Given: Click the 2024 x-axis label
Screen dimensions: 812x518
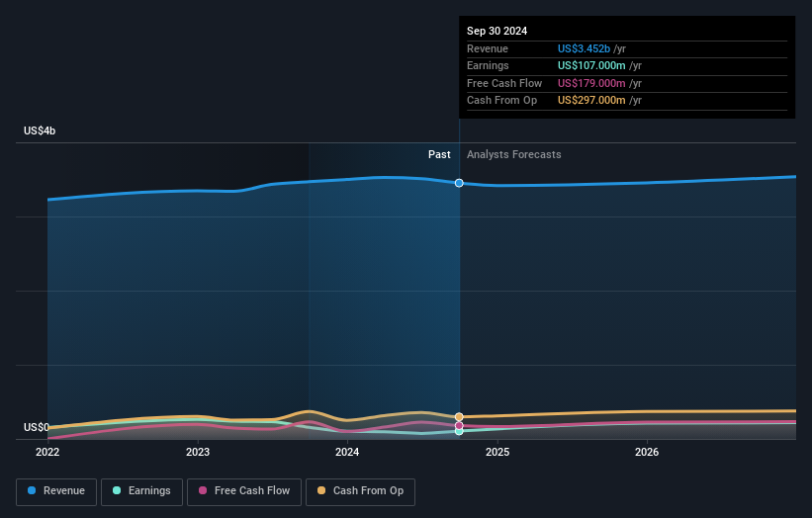Looking at the screenshot, I should point(347,452).
